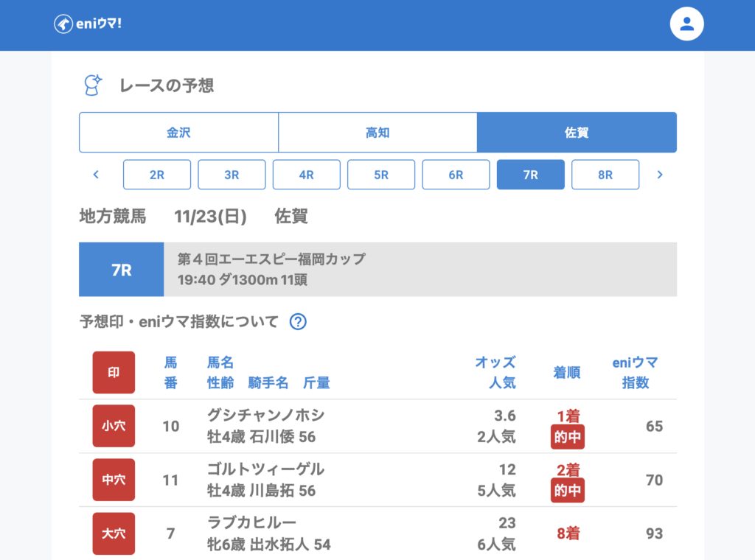Select race 2R
Screen dimensions: 755x560
(157, 175)
